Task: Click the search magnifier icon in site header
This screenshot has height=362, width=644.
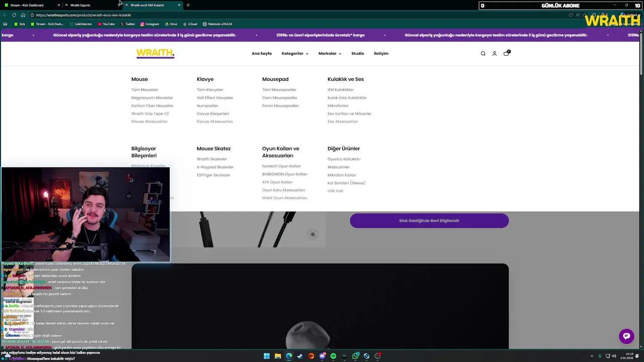Action: point(483,53)
